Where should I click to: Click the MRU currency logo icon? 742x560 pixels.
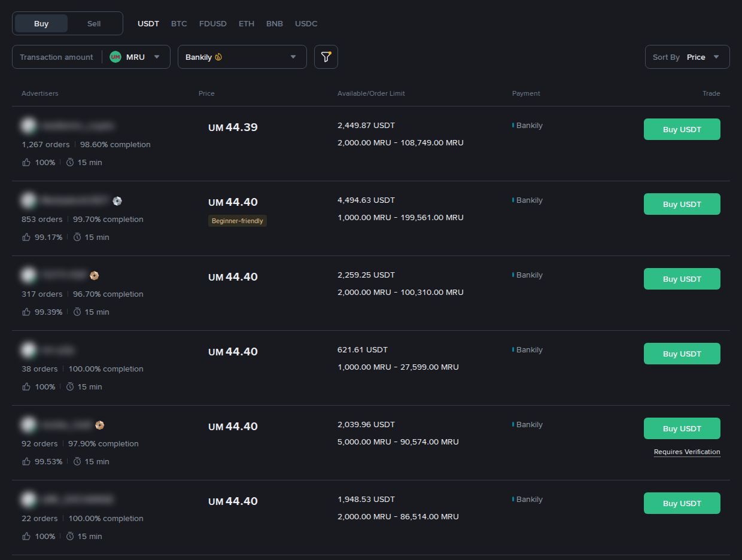(x=115, y=57)
